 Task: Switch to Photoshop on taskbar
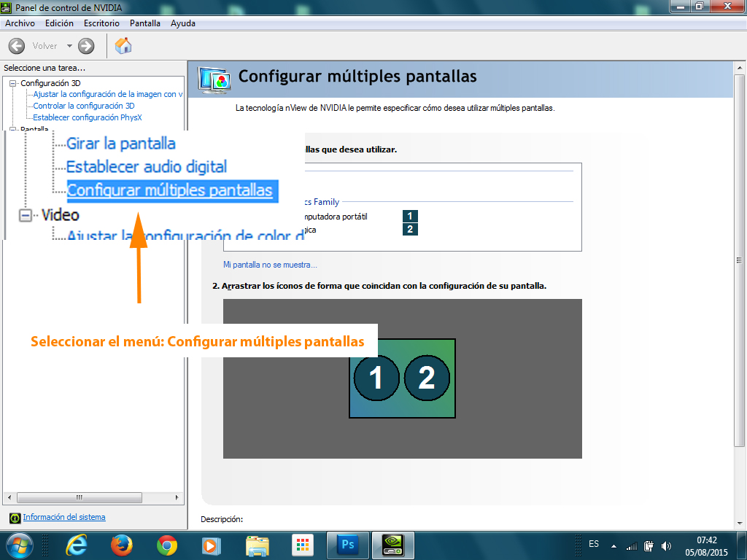pos(348,545)
